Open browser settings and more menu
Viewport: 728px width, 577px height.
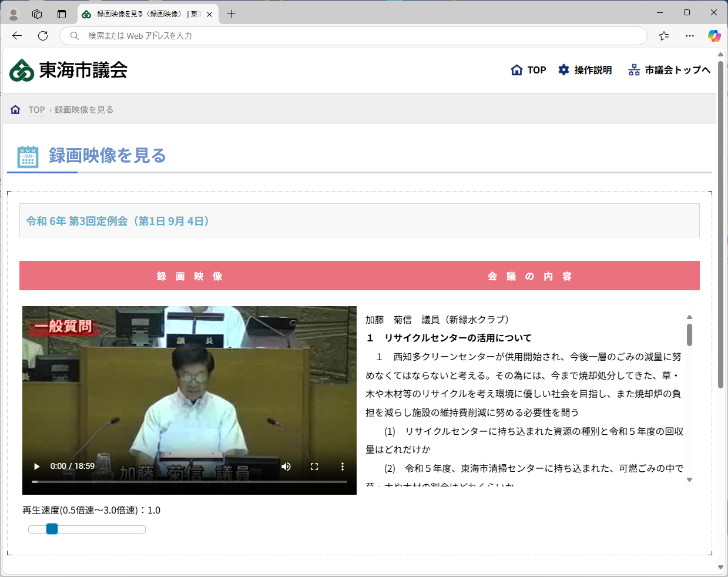point(690,36)
